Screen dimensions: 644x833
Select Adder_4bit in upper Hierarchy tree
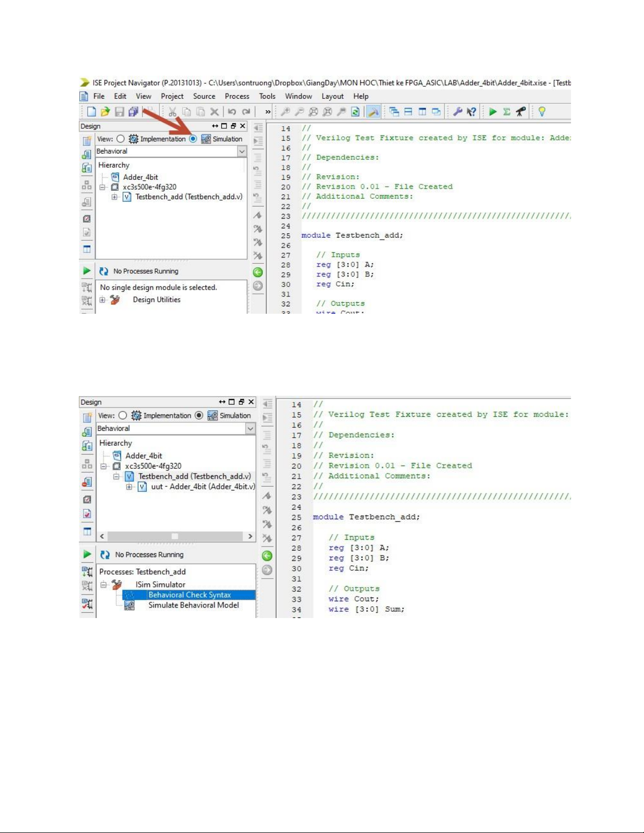(x=140, y=177)
